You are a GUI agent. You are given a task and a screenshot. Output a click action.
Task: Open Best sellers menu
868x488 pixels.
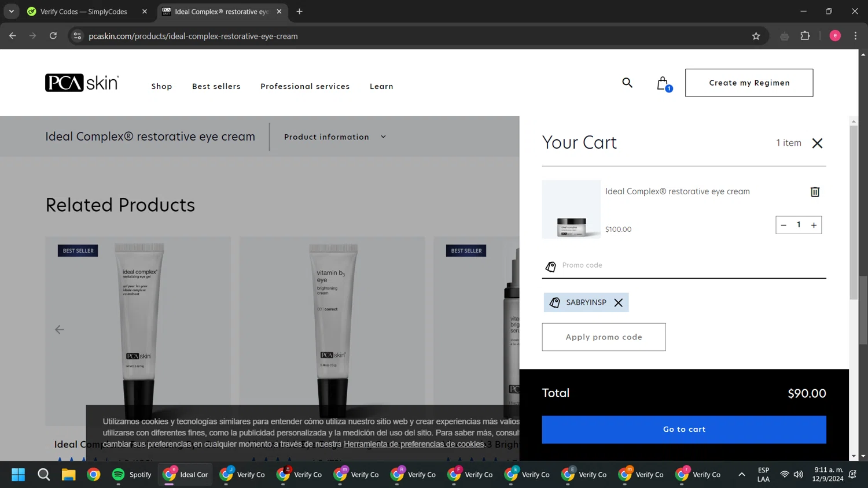coord(216,86)
